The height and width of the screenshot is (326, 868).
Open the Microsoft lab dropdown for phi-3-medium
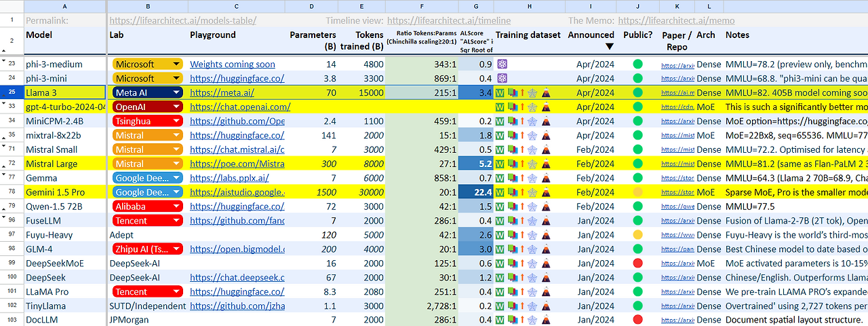(x=177, y=64)
